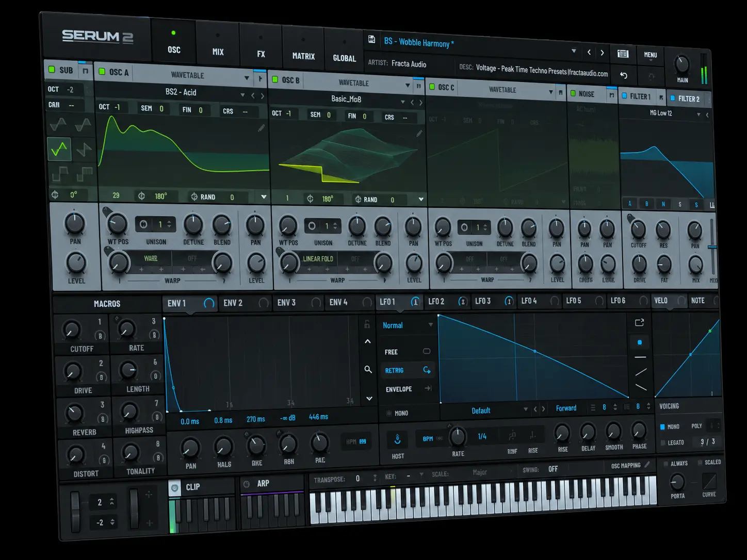This screenshot has width=747, height=560.
Task: Open the Basic_MoB wavetable dropdown
Action: [x=403, y=102]
